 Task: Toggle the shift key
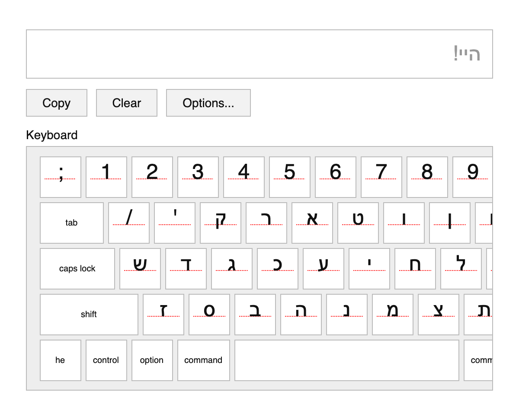[89, 314]
